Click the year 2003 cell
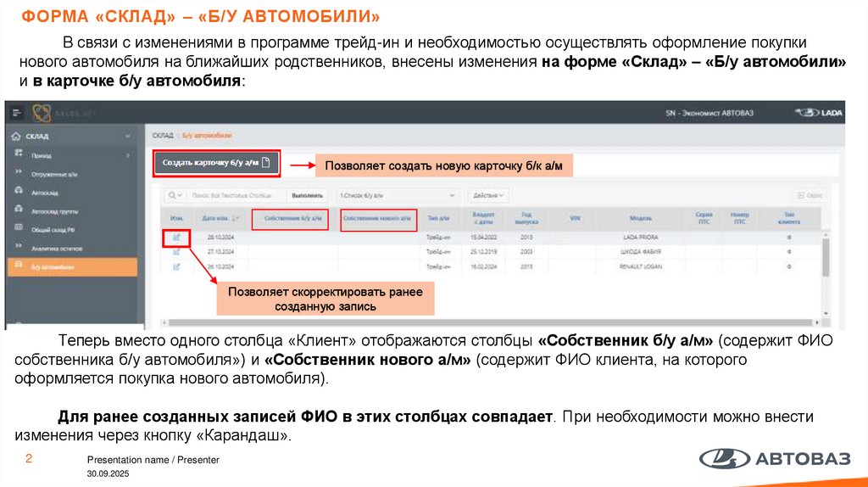 (526, 252)
